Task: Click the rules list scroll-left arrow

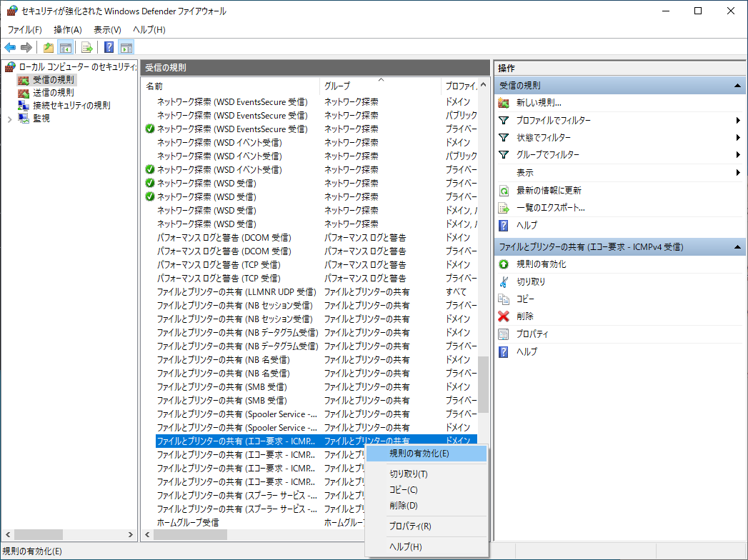Action: click(147, 535)
